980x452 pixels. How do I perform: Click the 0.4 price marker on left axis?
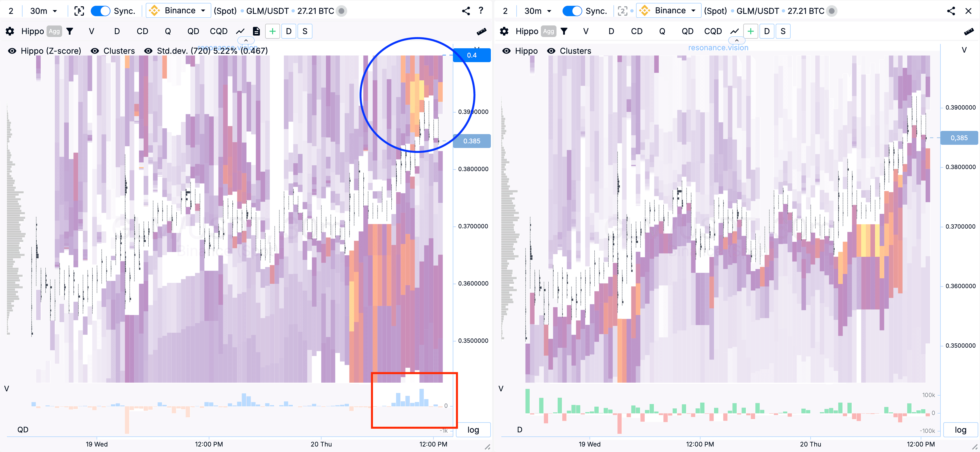472,55
